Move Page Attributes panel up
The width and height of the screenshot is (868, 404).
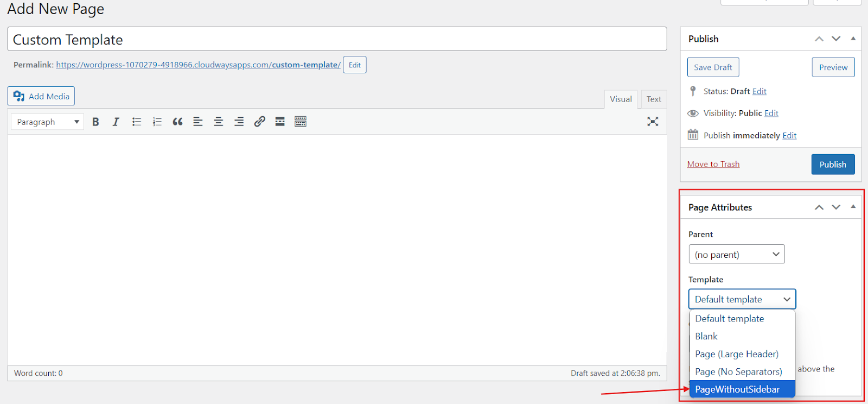tap(819, 207)
